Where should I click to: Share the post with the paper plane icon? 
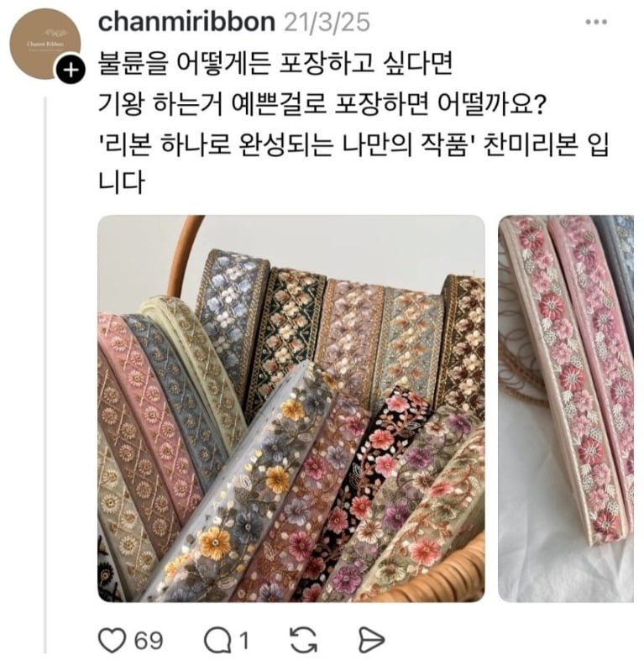[x=371, y=641]
